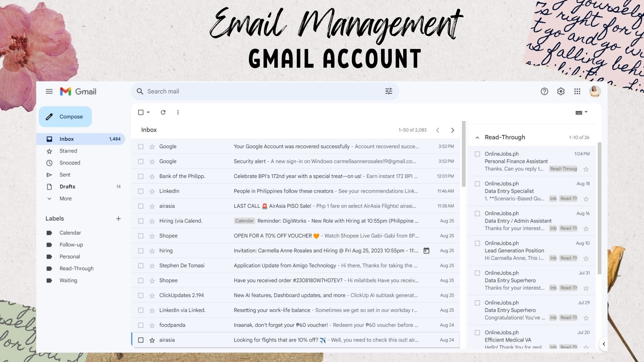Open the main menu hamburger icon
Image resolution: width=644 pixels, height=362 pixels.
tap(49, 92)
